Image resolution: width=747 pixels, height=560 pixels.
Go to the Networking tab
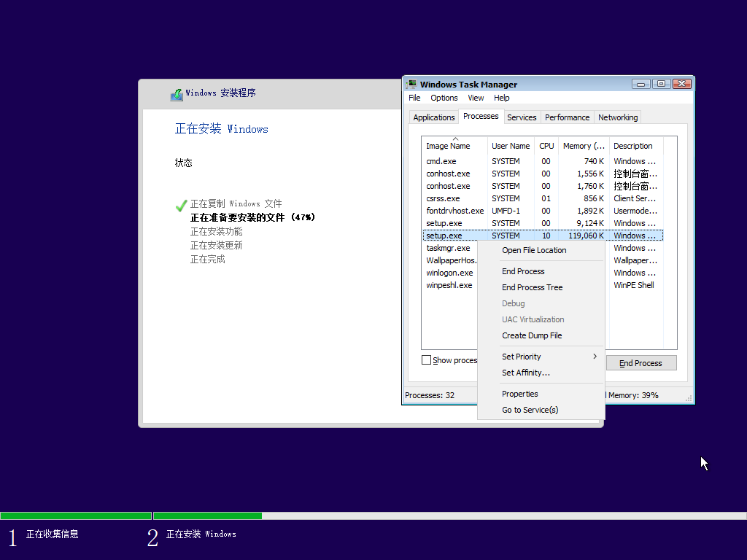tap(618, 117)
